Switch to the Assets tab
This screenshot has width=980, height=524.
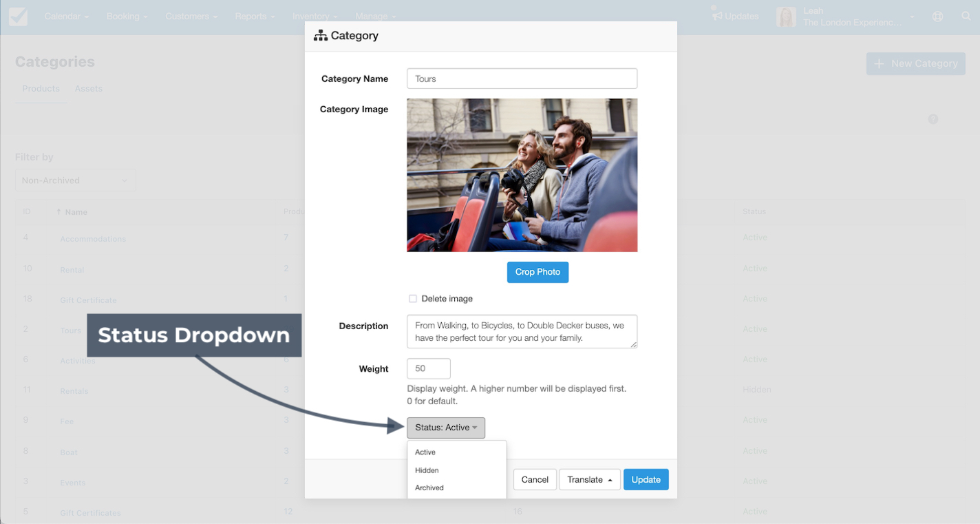click(x=89, y=89)
